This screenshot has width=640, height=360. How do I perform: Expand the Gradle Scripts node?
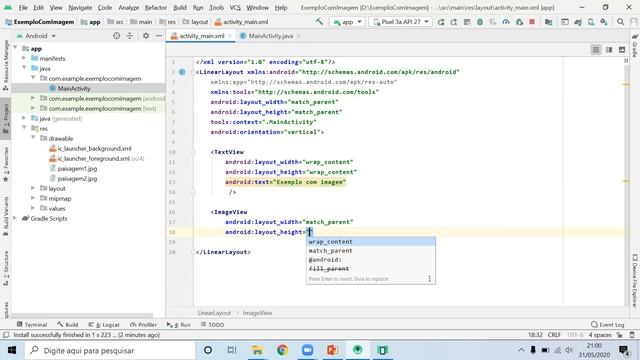tap(16, 218)
